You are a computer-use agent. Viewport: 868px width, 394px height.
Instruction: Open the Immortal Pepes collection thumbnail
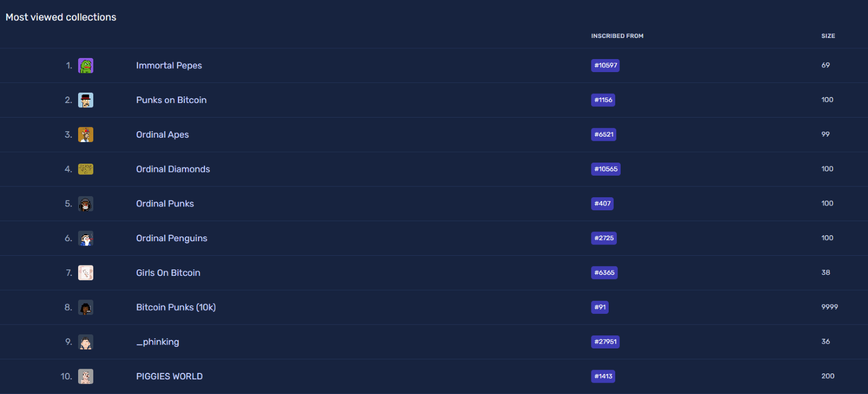(86, 66)
